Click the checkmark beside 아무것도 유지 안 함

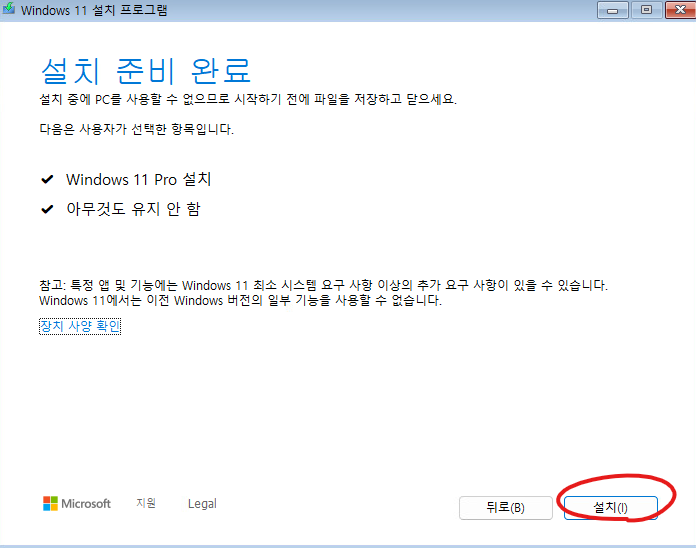(47, 209)
